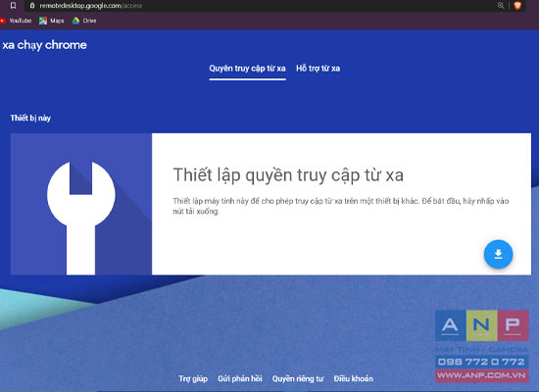This screenshot has height=392, width=539.
Task: Open the Drive bookmark
Action: click(x=84, y=21)
